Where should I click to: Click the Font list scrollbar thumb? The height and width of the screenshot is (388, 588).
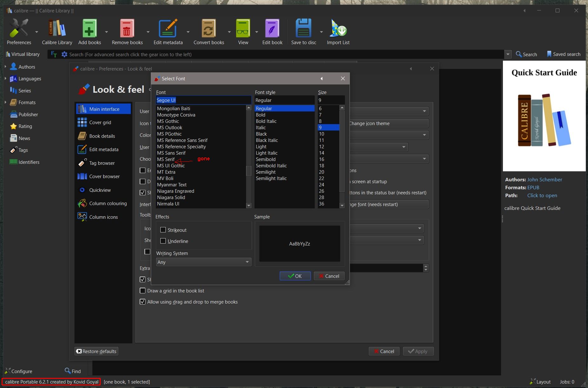(249, 171)
